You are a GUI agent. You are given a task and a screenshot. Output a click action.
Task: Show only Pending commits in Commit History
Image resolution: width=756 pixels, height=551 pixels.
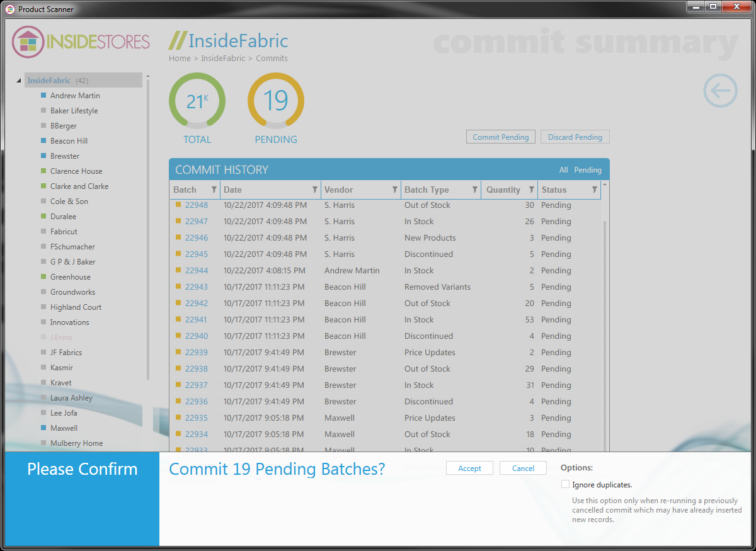click(x=588, y=170)
